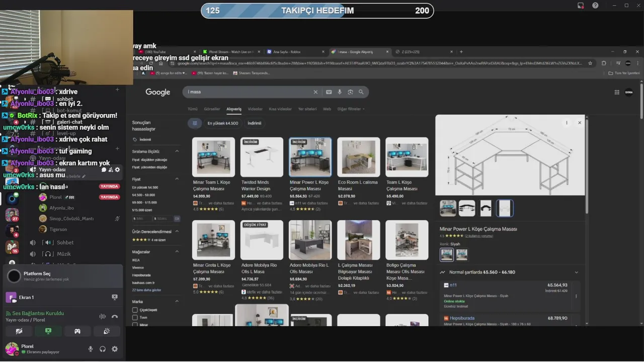
Task: Open Discord user settings gear
Action: pos(115,349)
